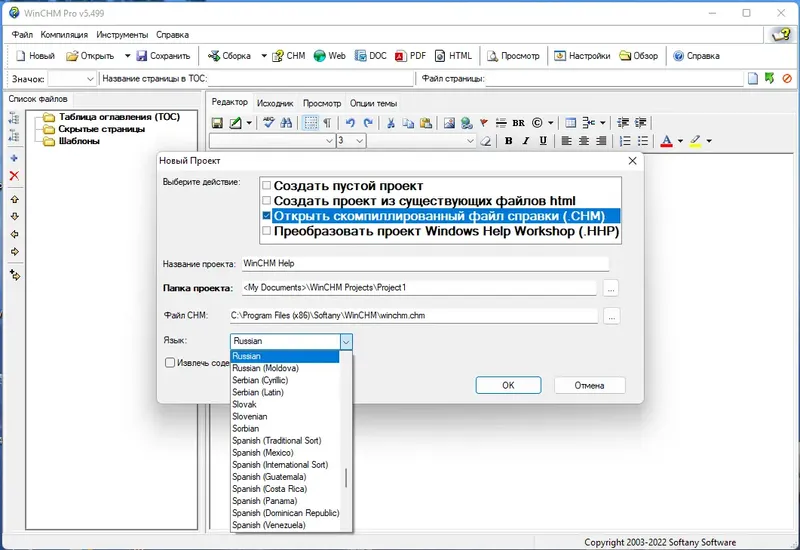Viewport: 800px width, 550px height.
Task: Click the Новый toolbar button
Action: (35, 56)
